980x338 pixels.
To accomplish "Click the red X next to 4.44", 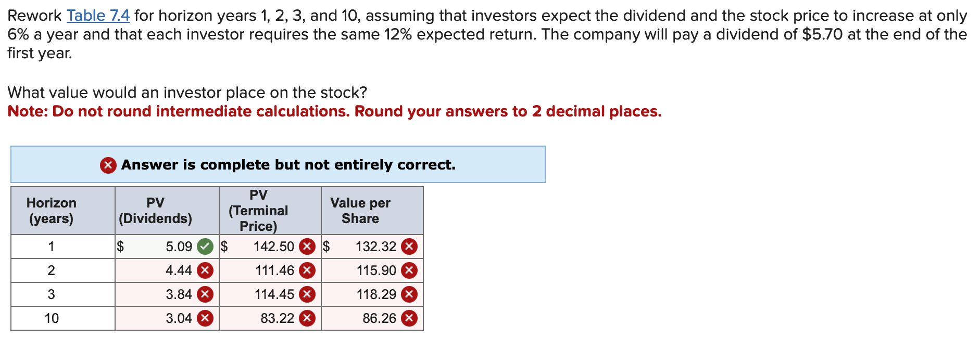I will (206, 270).
